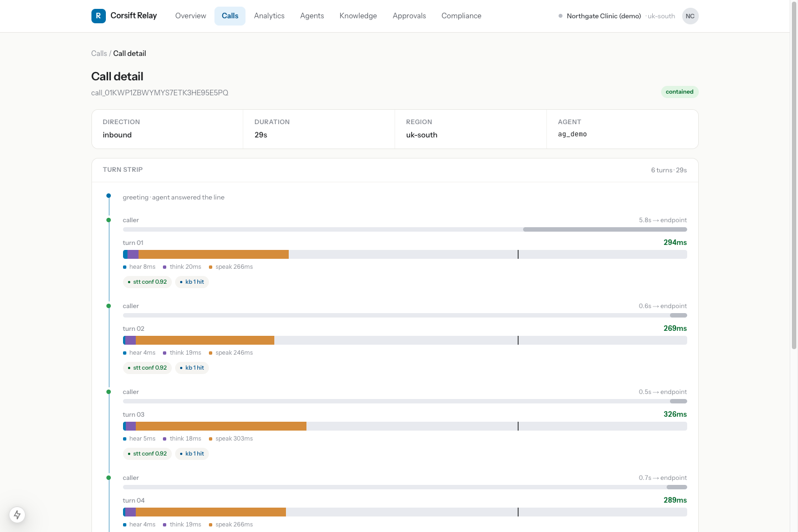Open the Knowledge tab
Screen dimensions: 798x532
(358, 16)
